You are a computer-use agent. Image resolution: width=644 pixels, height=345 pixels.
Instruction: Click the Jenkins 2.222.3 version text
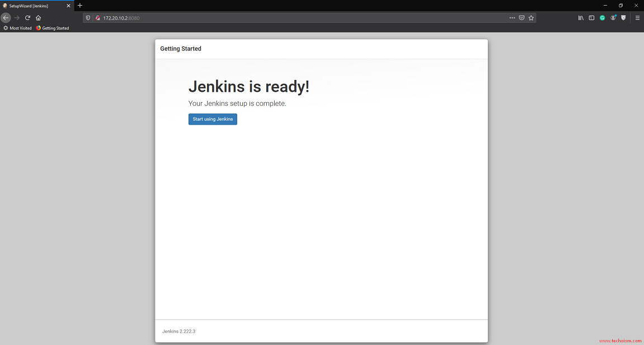pyautogui.click(x=178, y=331)
